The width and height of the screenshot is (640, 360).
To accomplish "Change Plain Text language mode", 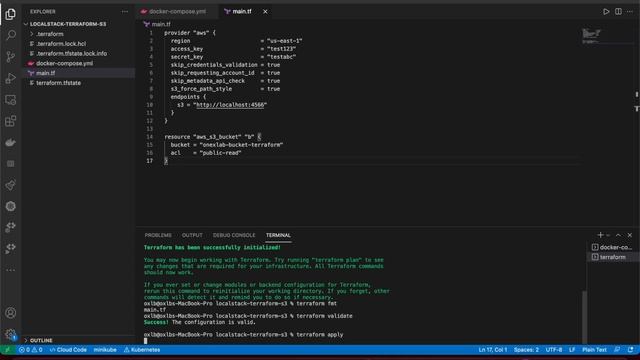I will click(x=594, y=350).
